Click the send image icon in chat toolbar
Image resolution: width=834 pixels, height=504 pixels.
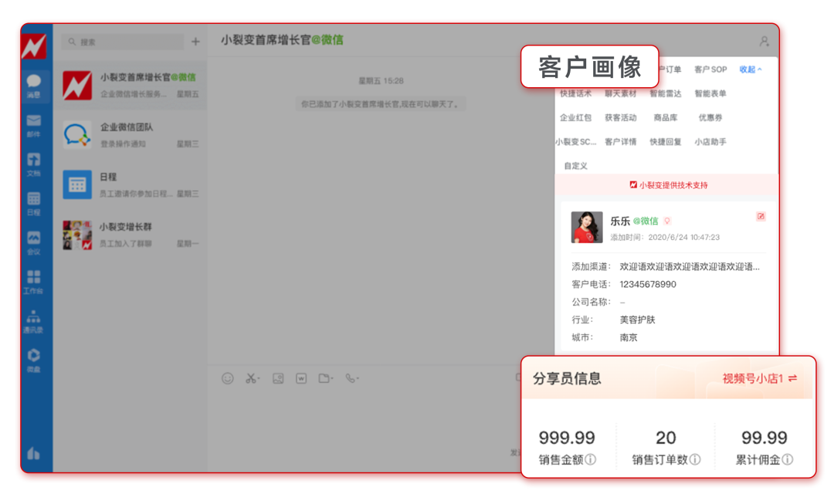click(x=277, y=379)
